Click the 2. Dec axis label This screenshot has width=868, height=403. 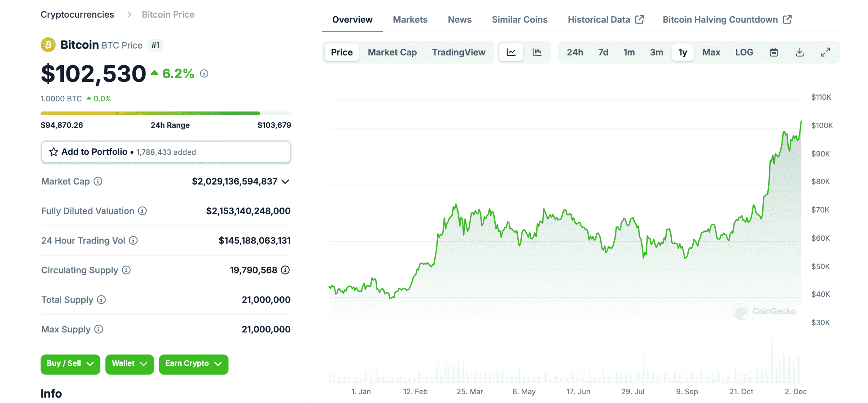tap(795, 391)
